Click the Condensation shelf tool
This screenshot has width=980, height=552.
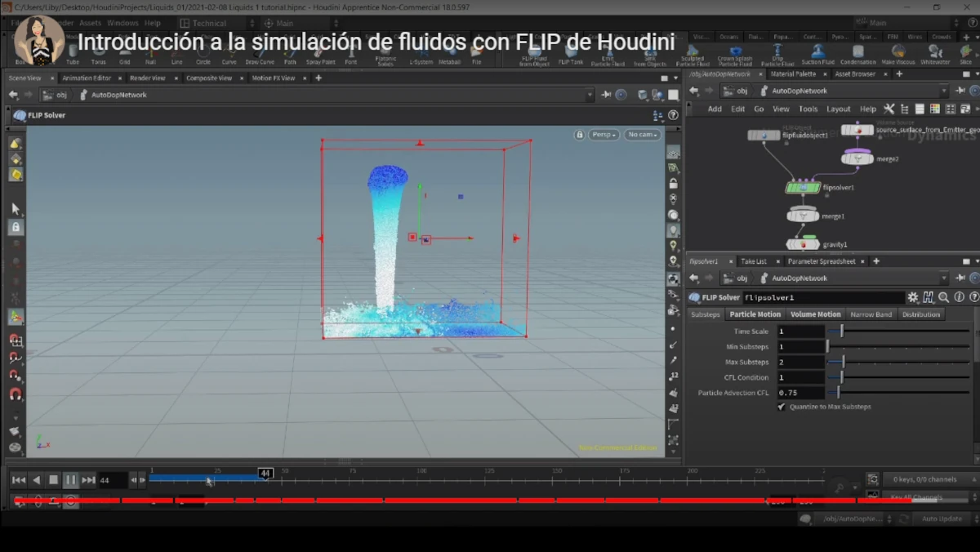857,56
